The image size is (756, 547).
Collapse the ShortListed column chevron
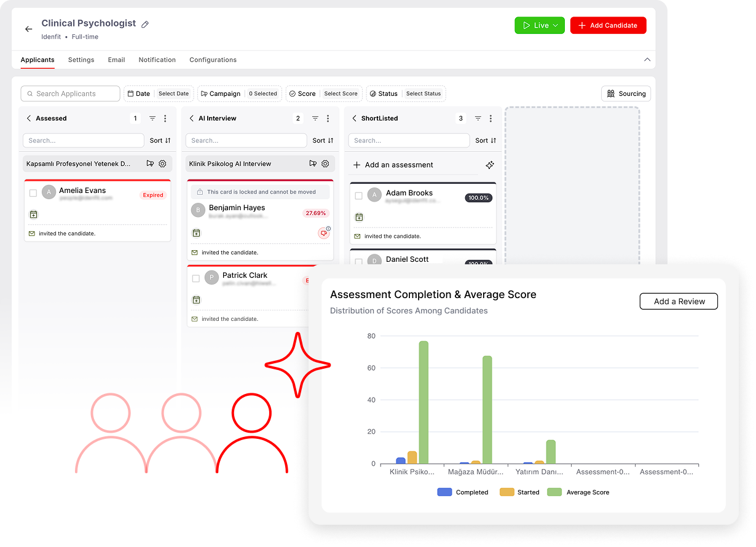pos(354,118)
